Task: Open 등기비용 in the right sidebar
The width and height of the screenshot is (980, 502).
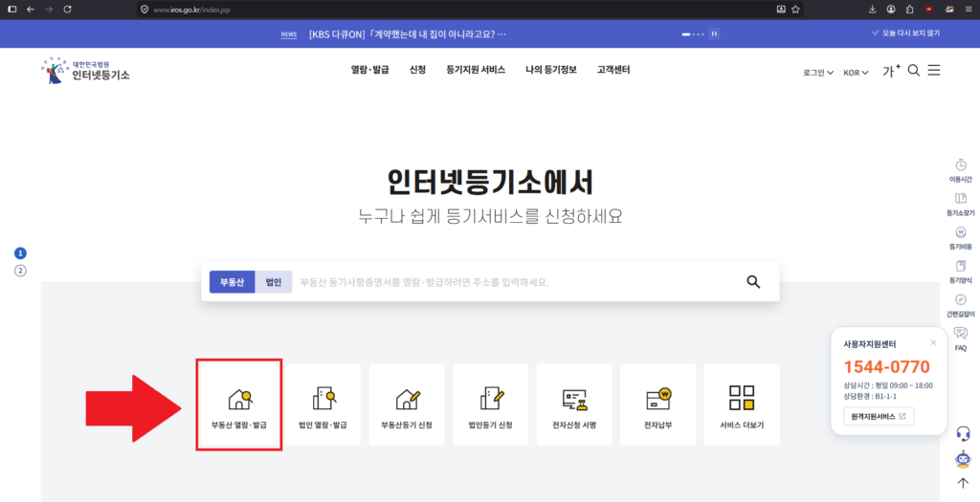Action: click(x=961, y=238)
